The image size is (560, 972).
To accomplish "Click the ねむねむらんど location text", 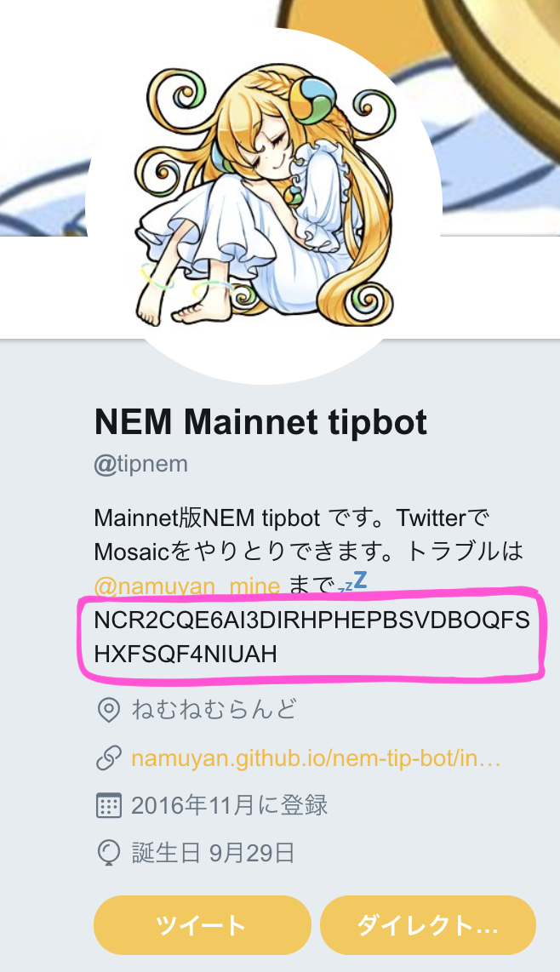I will coord(214,710).
